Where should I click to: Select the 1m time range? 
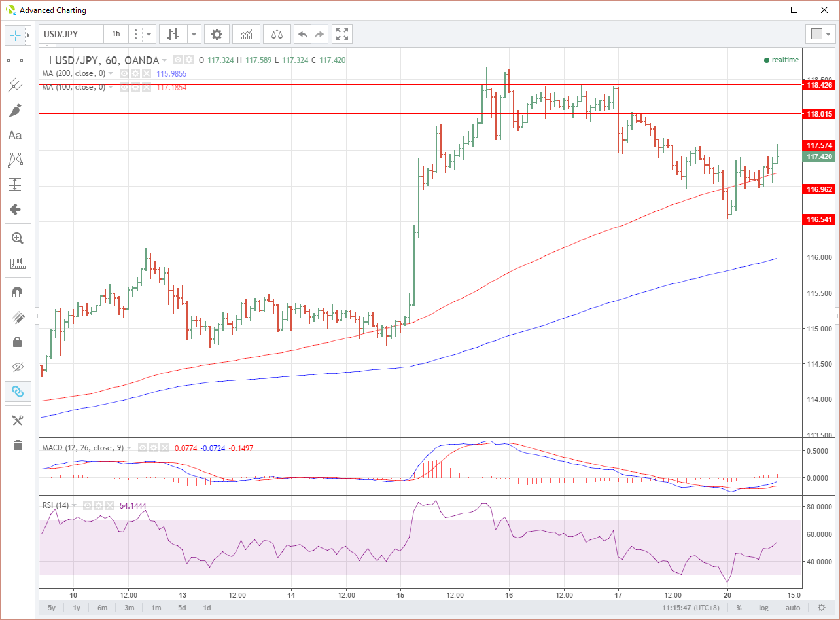[x=156, y=608]
